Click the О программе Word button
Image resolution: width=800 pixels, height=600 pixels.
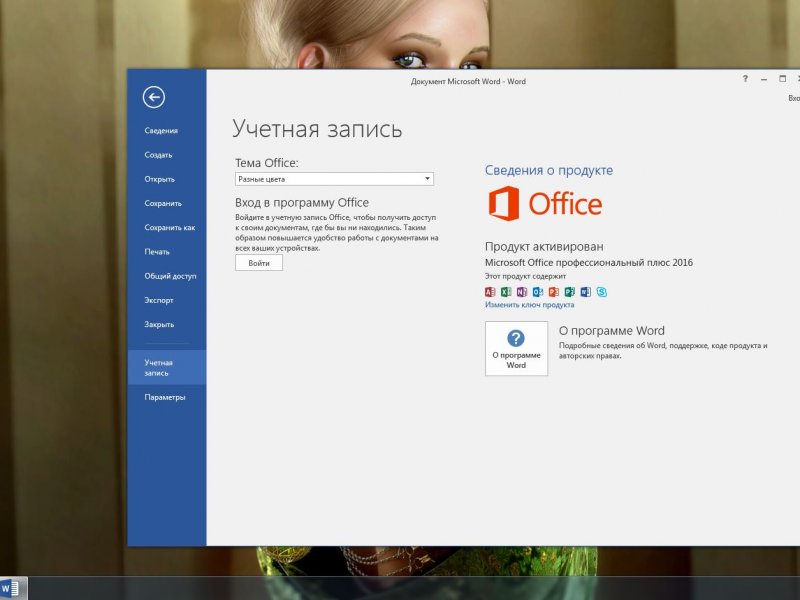click(516, 348)
